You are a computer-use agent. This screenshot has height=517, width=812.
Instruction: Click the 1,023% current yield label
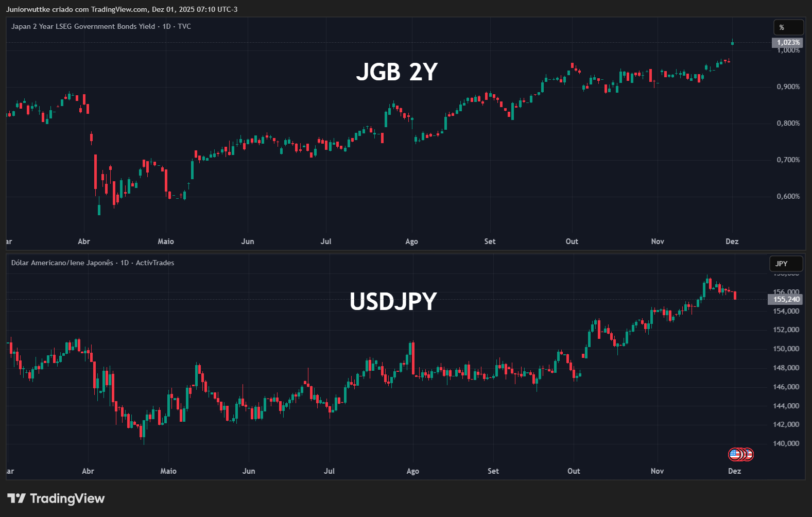click(x=788, y=42)
